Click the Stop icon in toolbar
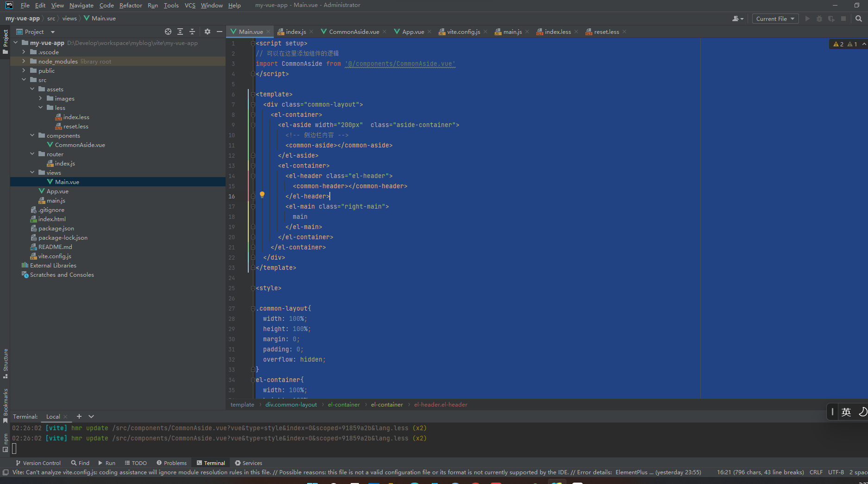Screen dimensions: 868x484 click(843, 19)
